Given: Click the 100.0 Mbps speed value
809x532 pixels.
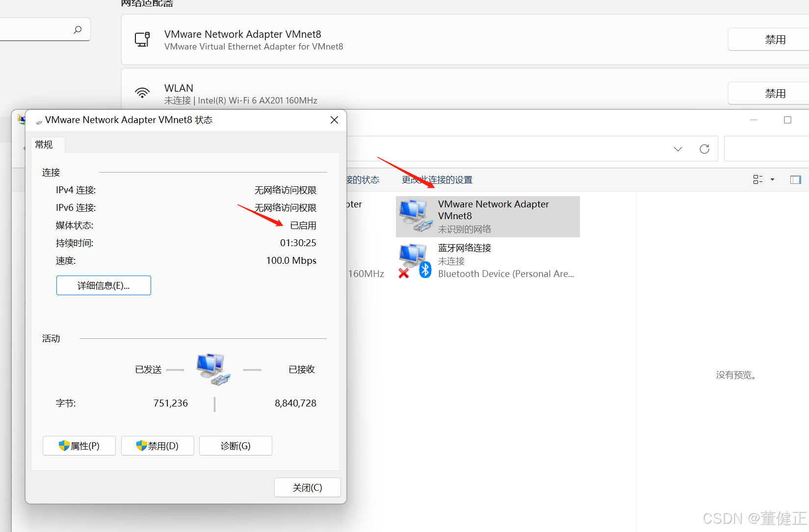Looking at the screenshot, I should point(291,260).
